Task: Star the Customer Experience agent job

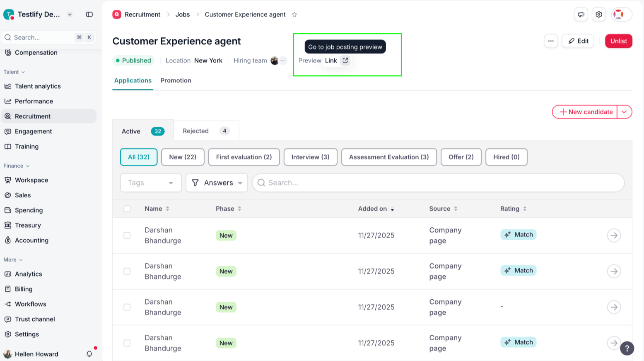Action: point(294,14)
